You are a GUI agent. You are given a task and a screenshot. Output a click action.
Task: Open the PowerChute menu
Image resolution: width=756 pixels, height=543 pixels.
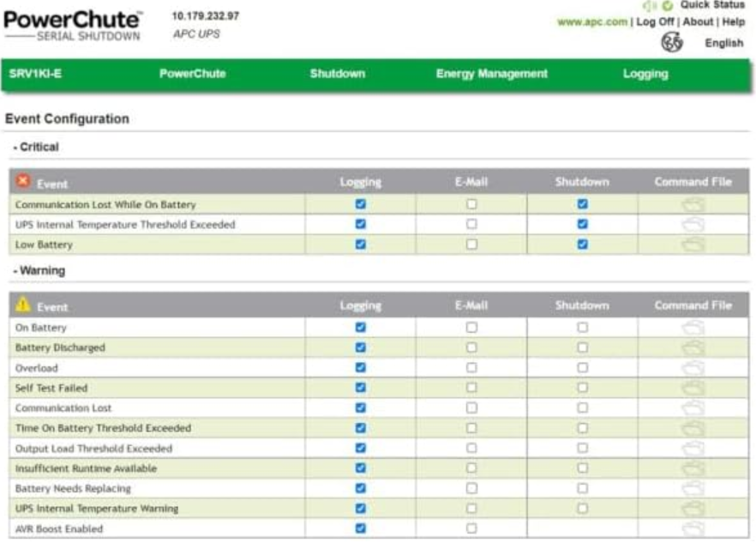click(192, 74)
